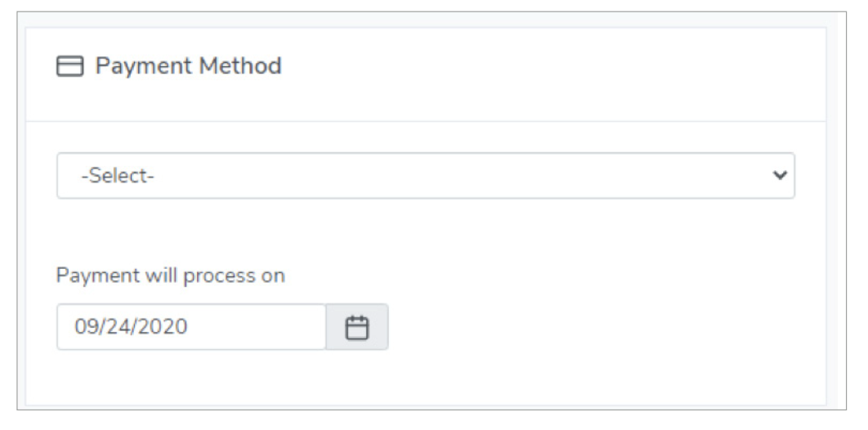Focus the payment process date input
This screenshot has width=868, height=430.
pos(191,327)
